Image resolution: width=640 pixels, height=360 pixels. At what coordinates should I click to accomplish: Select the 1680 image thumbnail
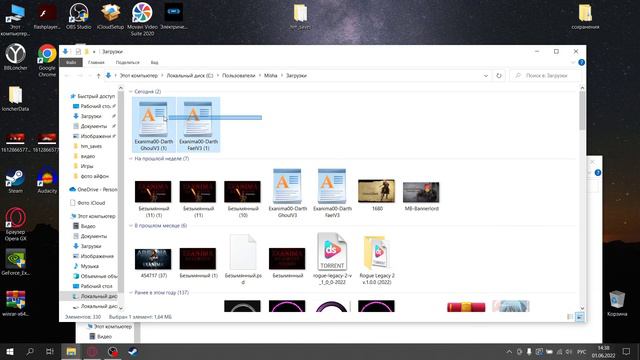point(377,194)
